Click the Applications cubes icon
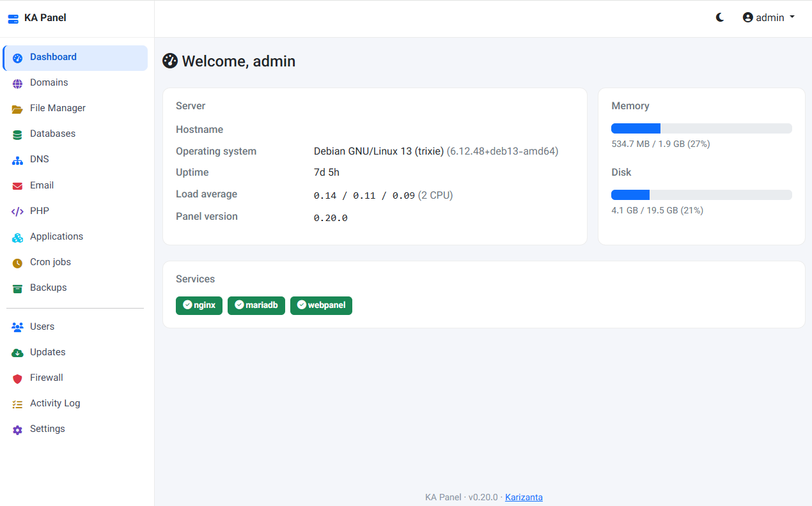 coord(17,237)
